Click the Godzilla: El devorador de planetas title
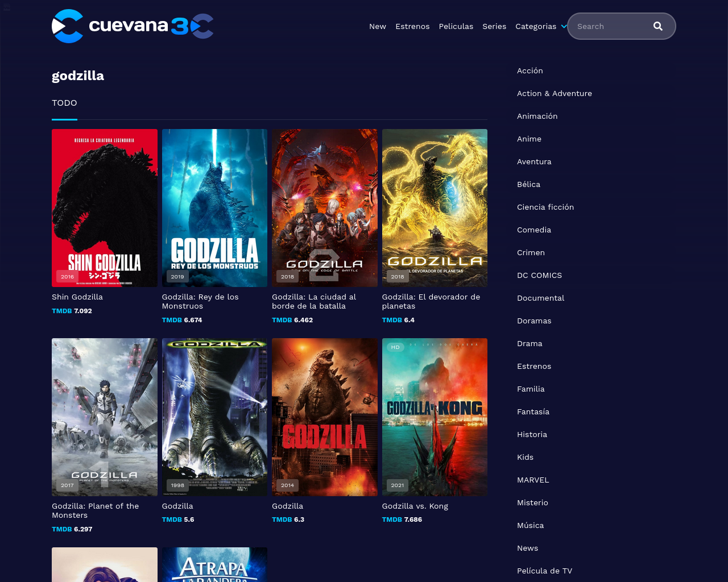 coord(431,301)
